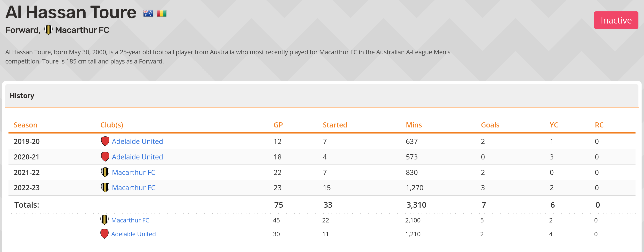Image resolution: width=644 pixels, height=252 pixels.
Task: Click Macarthur FC crest in 2021-22 row
Action: point(105,172)
